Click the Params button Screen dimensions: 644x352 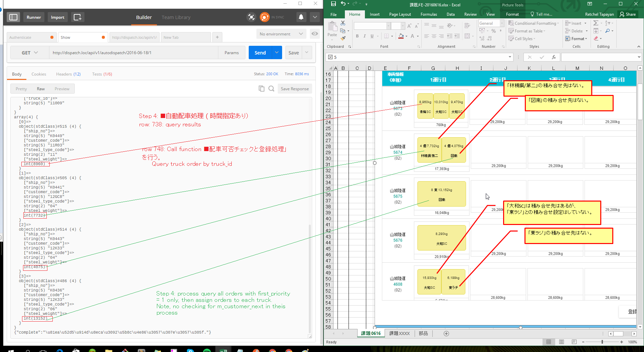(232, 52)
